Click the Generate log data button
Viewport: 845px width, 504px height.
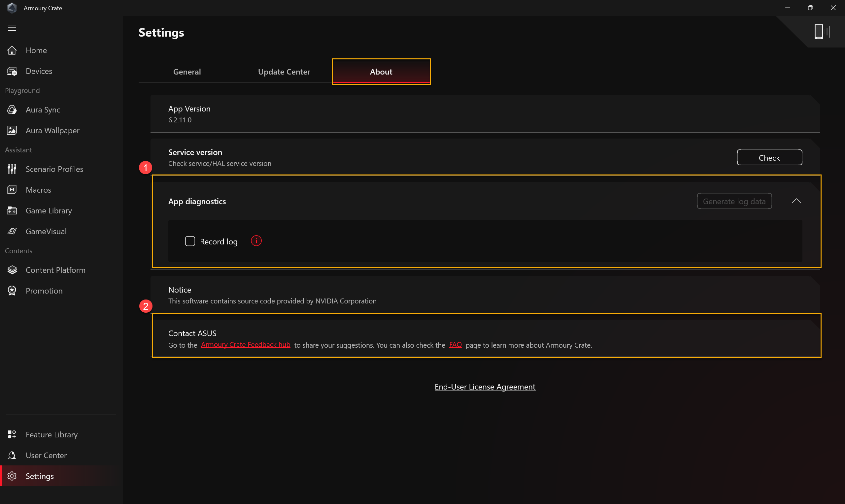[x=734, y=201]
